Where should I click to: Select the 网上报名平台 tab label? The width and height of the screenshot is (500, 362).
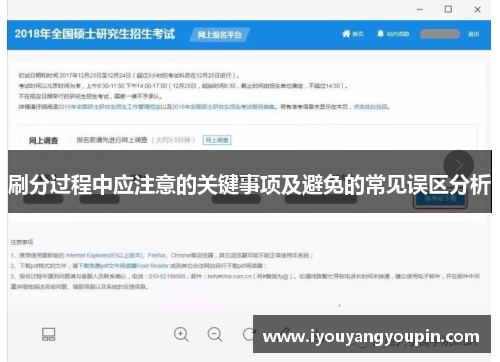pos(220,35)
